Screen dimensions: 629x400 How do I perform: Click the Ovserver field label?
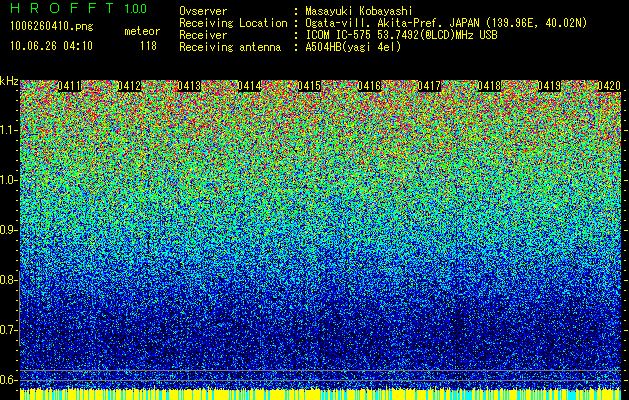point(203,11)
